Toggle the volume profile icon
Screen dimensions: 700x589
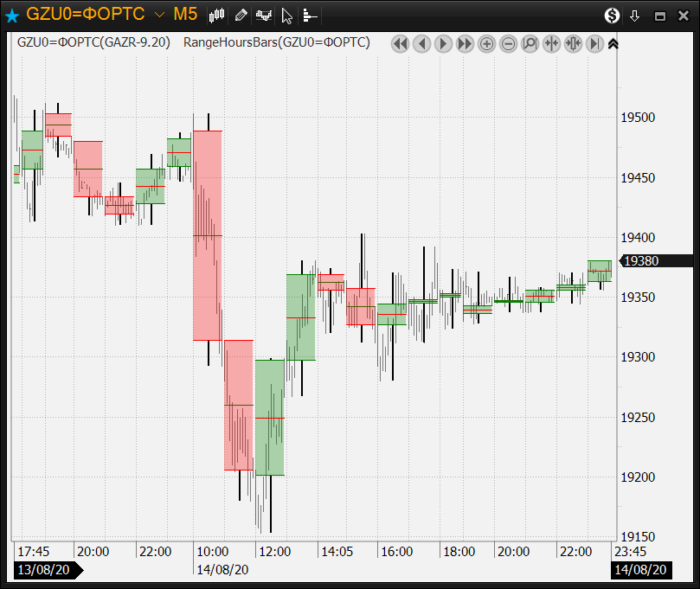tap(311, 15)
